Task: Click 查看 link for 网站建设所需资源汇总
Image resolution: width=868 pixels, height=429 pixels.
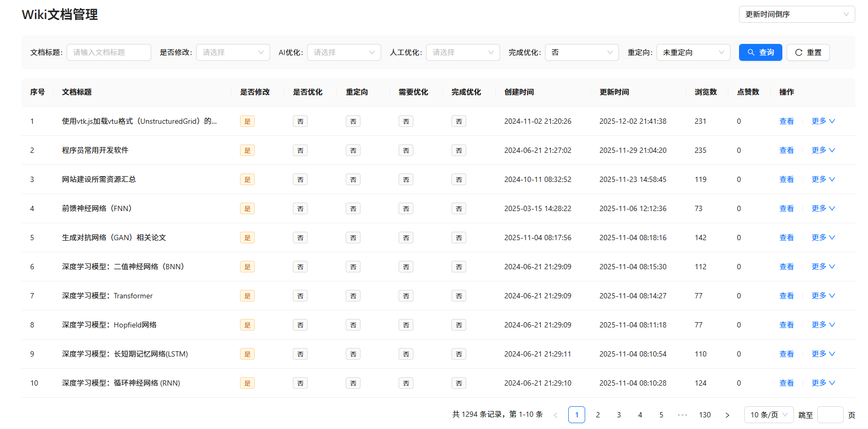Action: (786, 179)
